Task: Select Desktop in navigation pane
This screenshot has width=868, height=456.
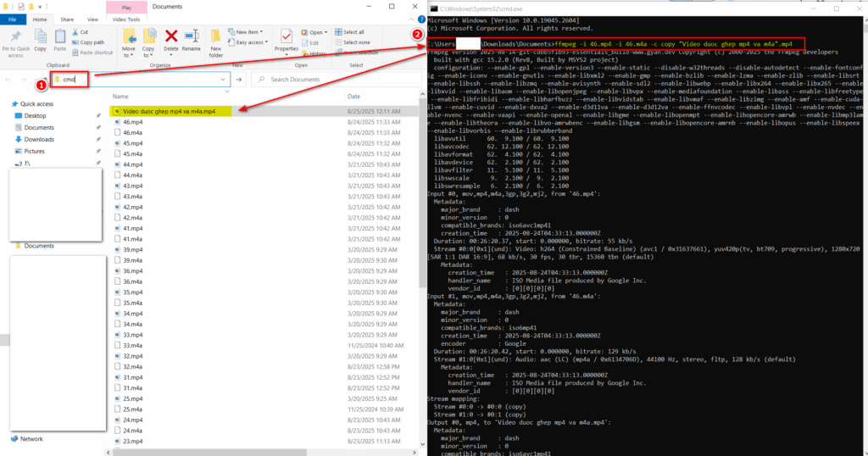Action: [35, 115]
